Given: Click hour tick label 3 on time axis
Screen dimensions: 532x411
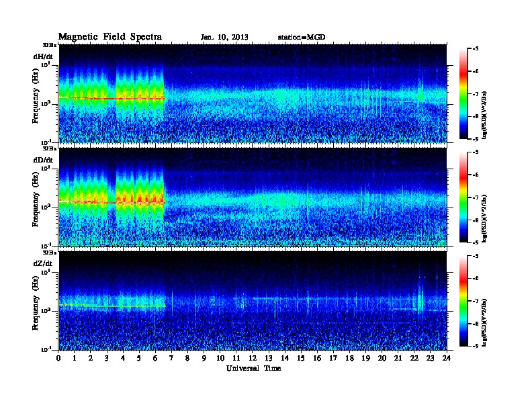Looking at the screenshot, I should pos(107,359).
